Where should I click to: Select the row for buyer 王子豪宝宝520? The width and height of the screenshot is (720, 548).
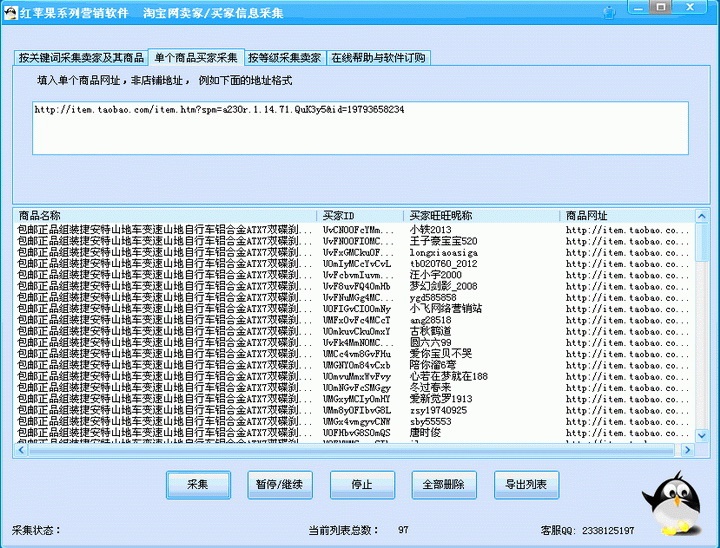tap(355, 241)
